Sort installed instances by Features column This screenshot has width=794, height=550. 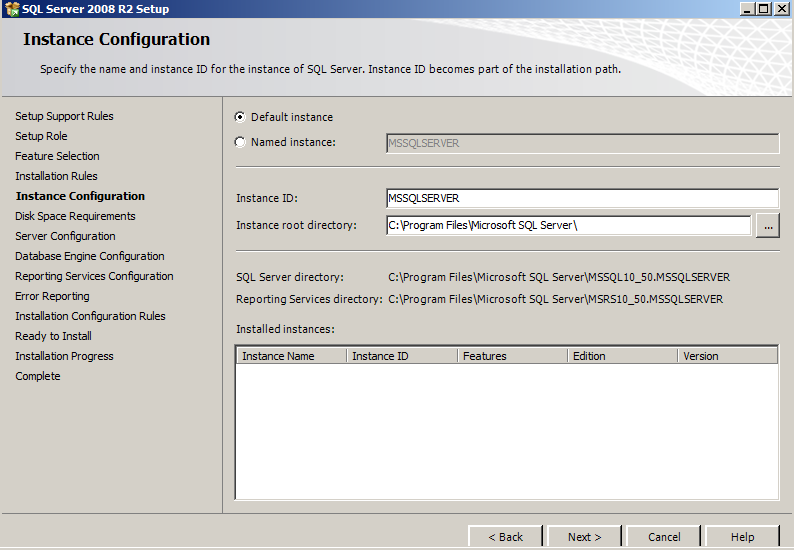(512, 356)
